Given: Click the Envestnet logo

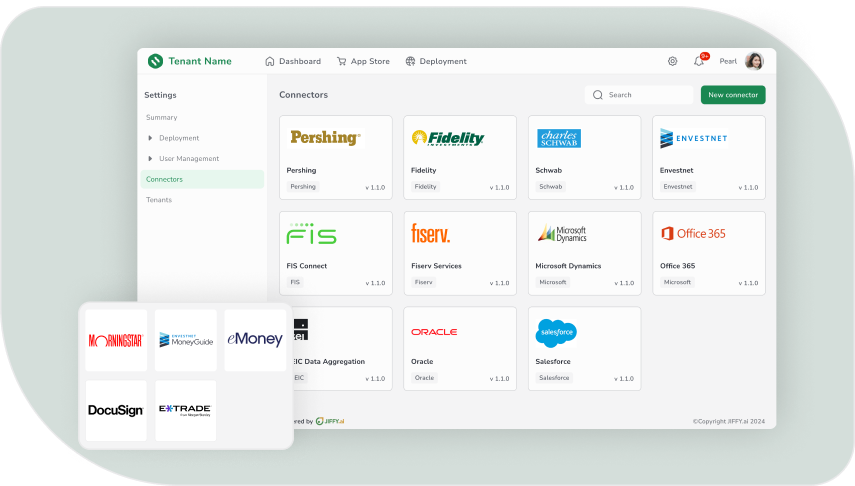Looking at the screenshot, I should pyautogui.click(x=694, y=139).
